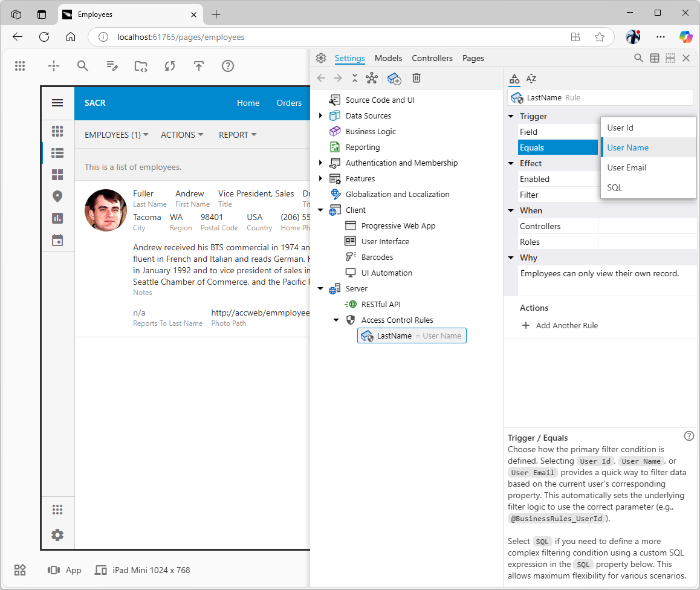Click the hierarchy diagram icon in settings toolbar
Screen dimensions: 700x590
(x=371, y=78)
